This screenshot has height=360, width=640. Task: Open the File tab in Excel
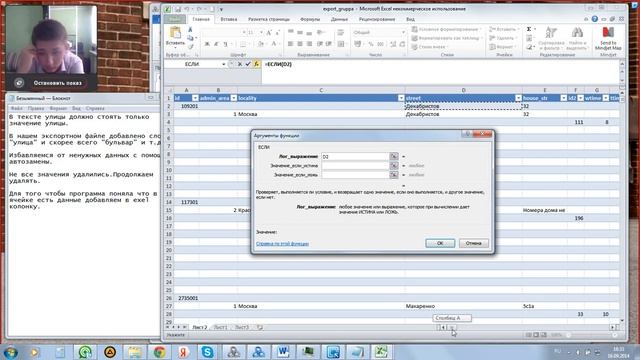click(175, 19)
